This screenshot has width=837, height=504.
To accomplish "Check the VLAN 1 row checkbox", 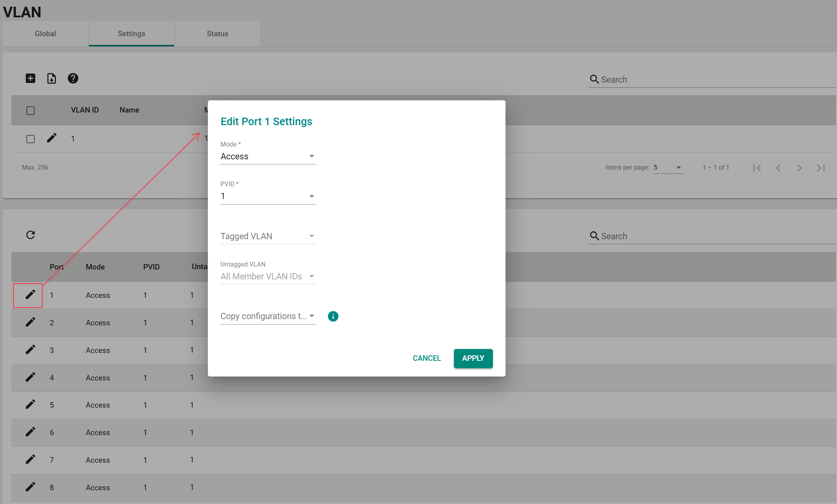I will click(x=30, y=139).
